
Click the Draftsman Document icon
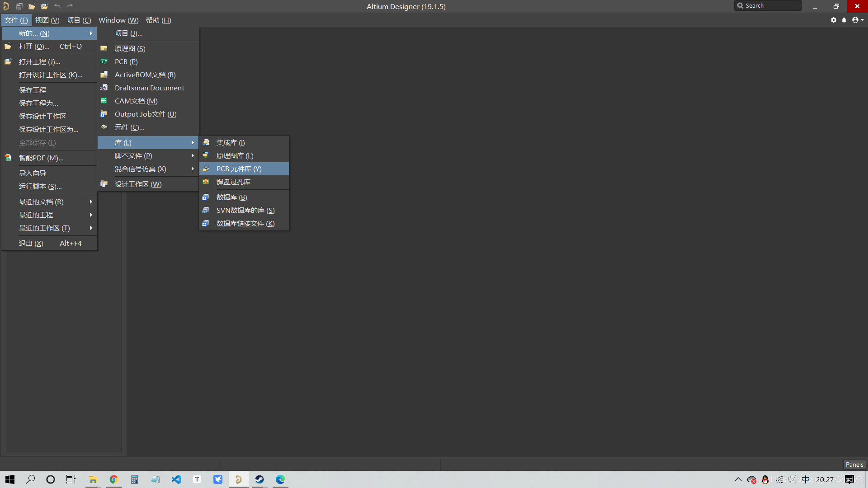pos(104,88)
